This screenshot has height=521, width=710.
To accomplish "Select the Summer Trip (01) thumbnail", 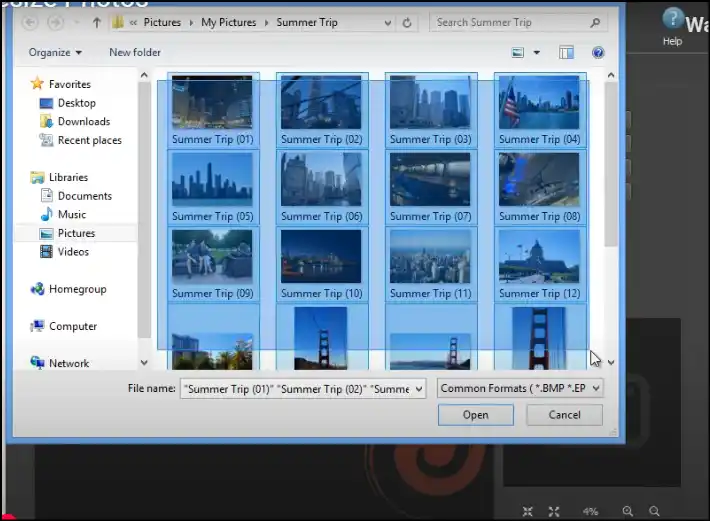I will (213, 110).
